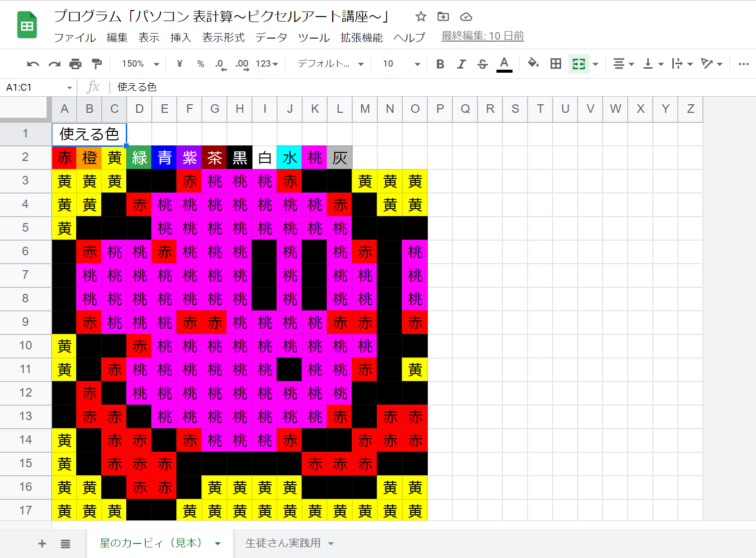Click the undo arrow icon

pos(33,64)
